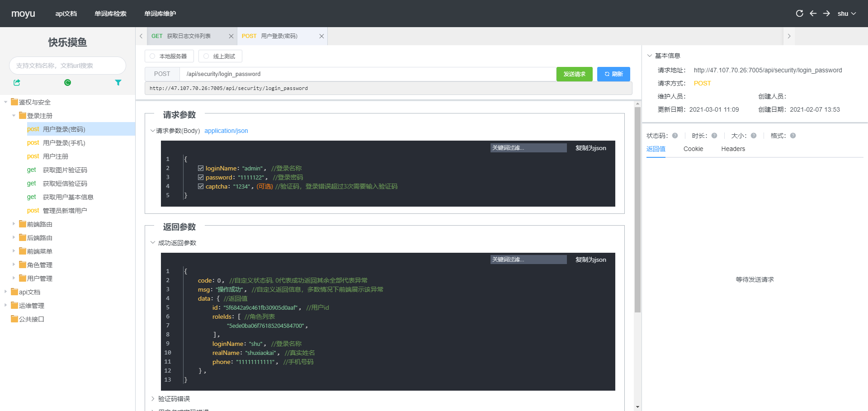
Task: Open 管理员新增用户 api item
Action: tap(65, 211)
